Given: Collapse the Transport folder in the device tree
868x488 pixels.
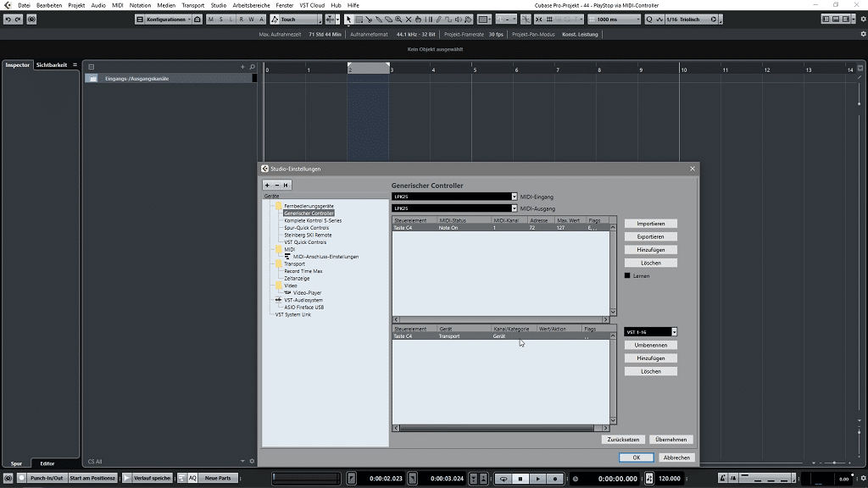Looking at the screenshot, I should coord(278,264).
